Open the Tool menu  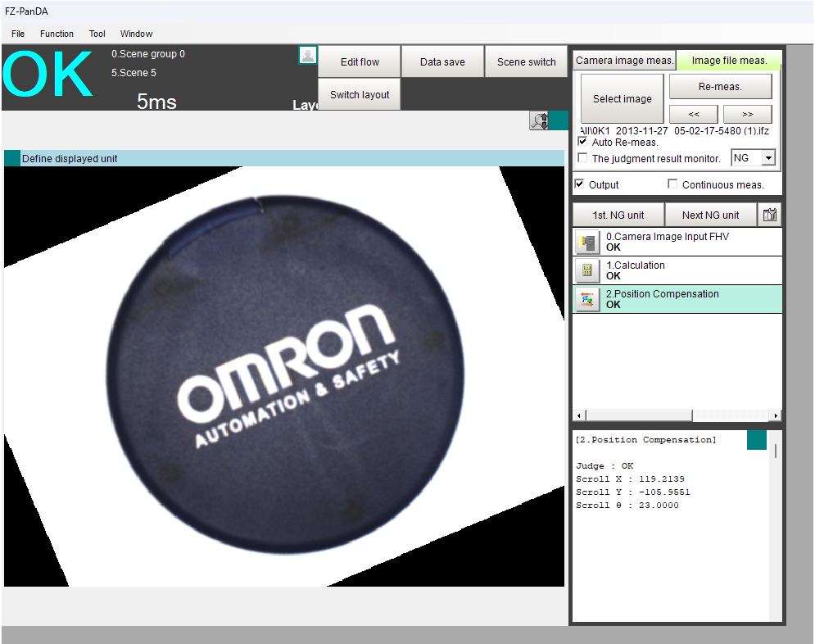pos(97,34)
